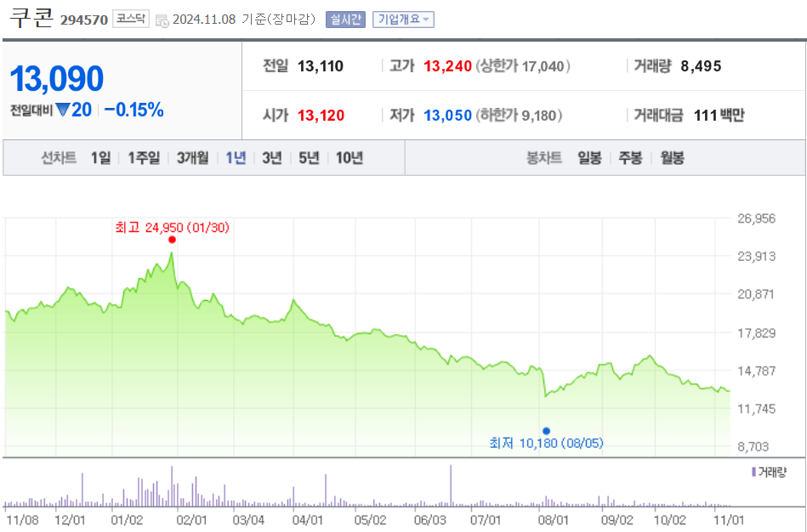Click the 07/01 x-axis date label
The height and width of the screenshot is (532, 807).
(486, 519)
